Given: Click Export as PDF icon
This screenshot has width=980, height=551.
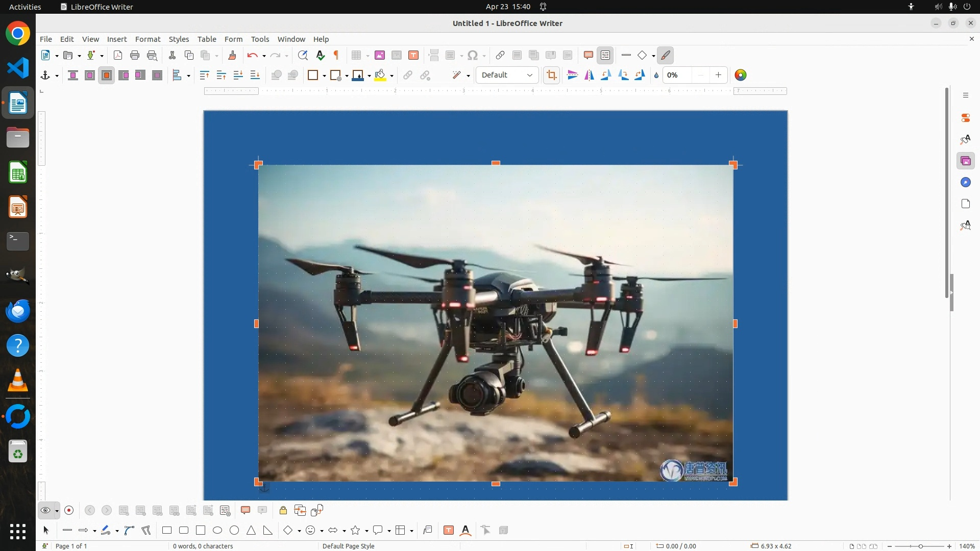Looking at the screenshot, I should click(118, 55).
